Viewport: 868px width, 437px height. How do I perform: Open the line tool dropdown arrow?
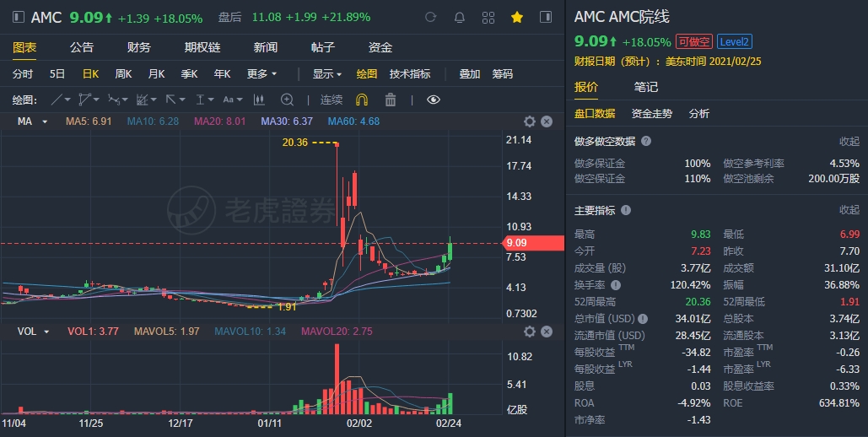pyautogui.click(x=67, y=100)
